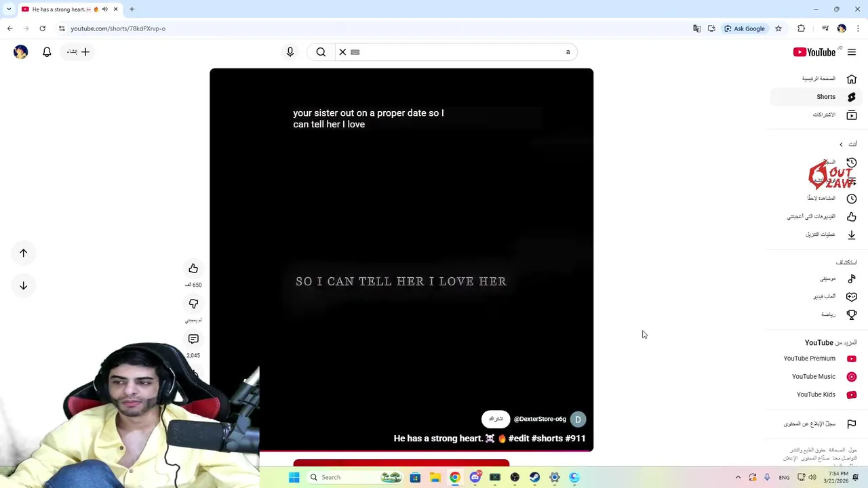Open YouTube Premium link
Image resolution: width=868 pixels, height=488 pixels.
coord(816,359)
